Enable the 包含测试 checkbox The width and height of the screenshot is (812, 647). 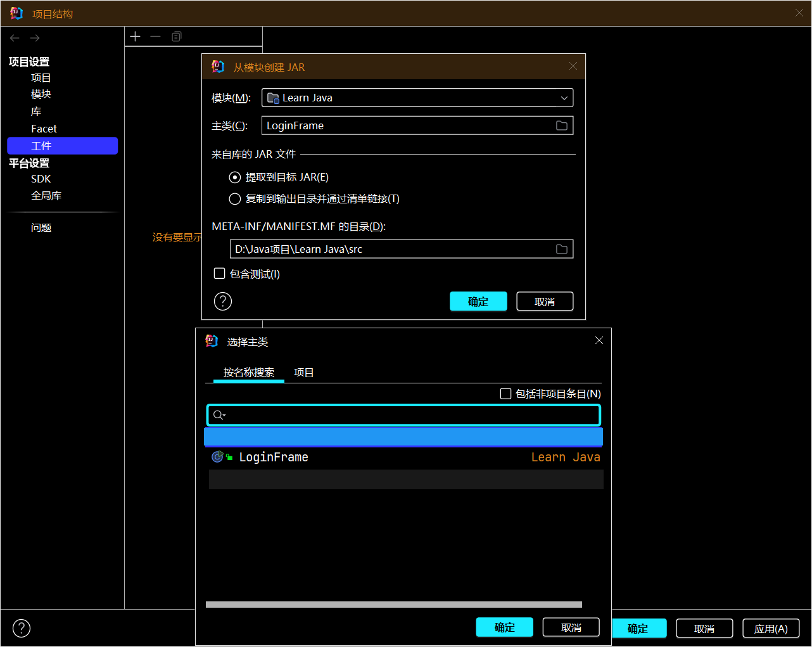220,274
